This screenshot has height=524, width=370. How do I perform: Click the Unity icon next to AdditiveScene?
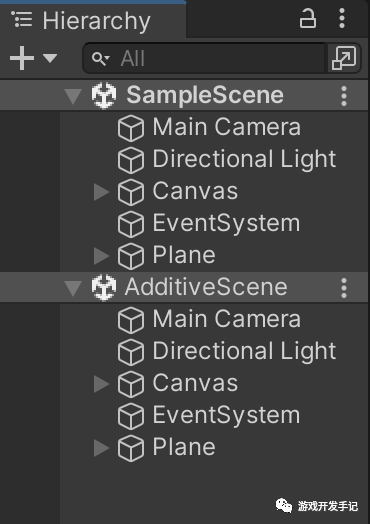point(104,287)
